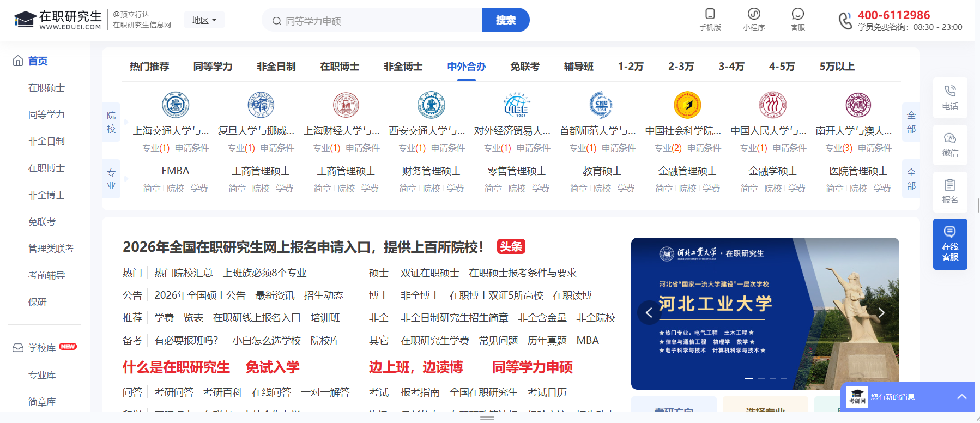Open the MBA link in 其它 row
Image resolution: width=980 pixels, height=423 pixels.
[588, 341]
